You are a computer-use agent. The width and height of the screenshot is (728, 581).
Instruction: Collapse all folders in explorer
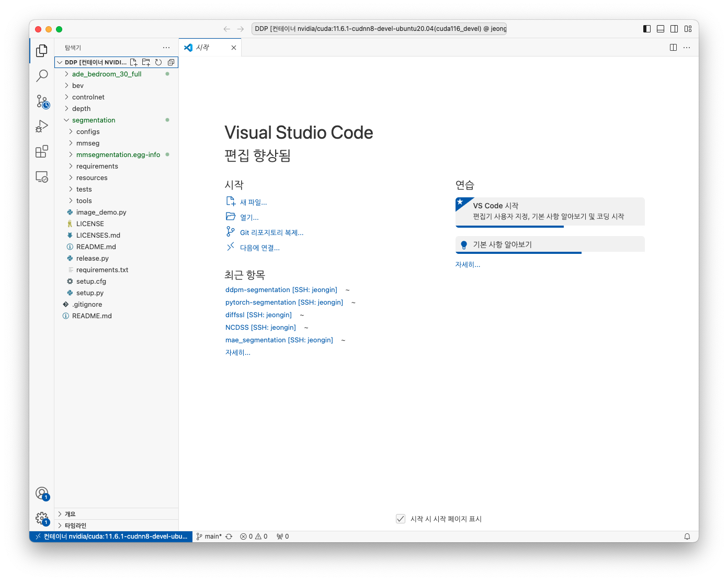click(x=171, y=62)
